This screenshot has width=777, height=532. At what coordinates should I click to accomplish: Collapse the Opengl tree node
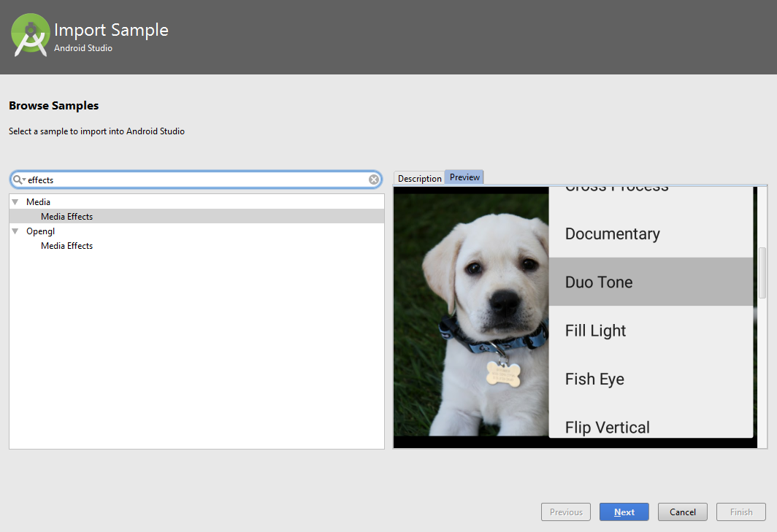pyautogui.click(x=15, y=231)
